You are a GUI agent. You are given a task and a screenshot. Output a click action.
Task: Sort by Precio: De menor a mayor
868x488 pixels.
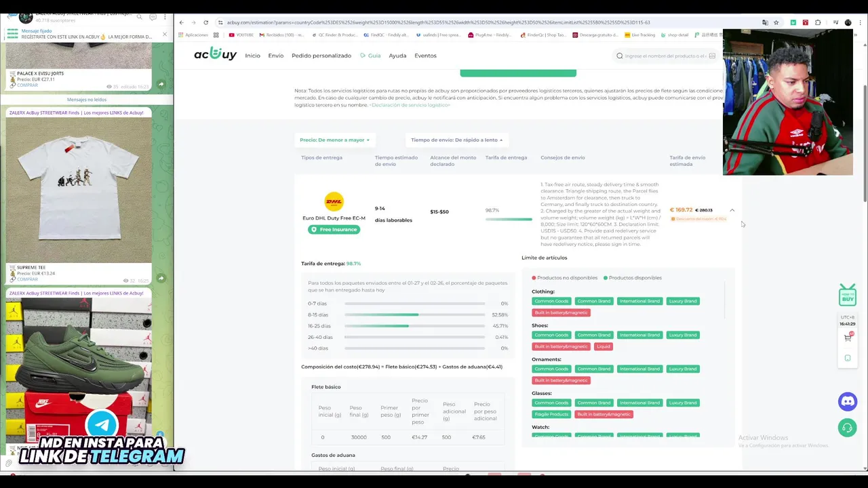(x=334, y=140)
